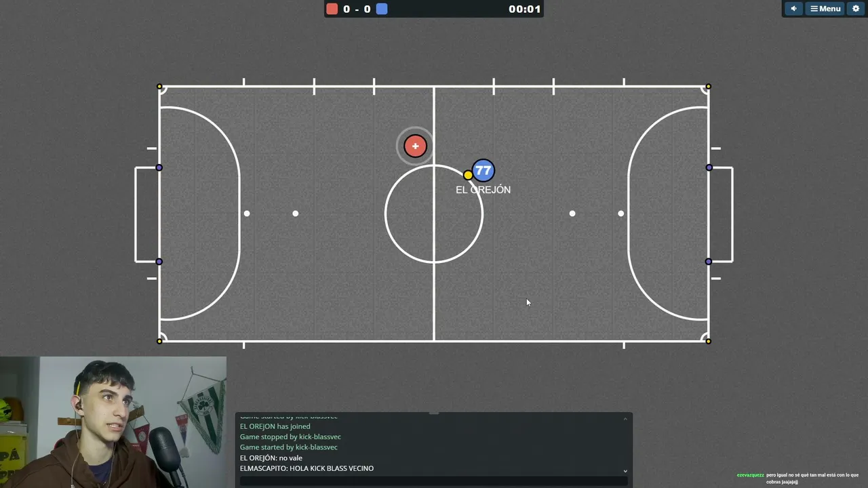Click the 00:01 match timer
Image resolution: width=868 pixels, height=488 pixels.
coord(524,9)
